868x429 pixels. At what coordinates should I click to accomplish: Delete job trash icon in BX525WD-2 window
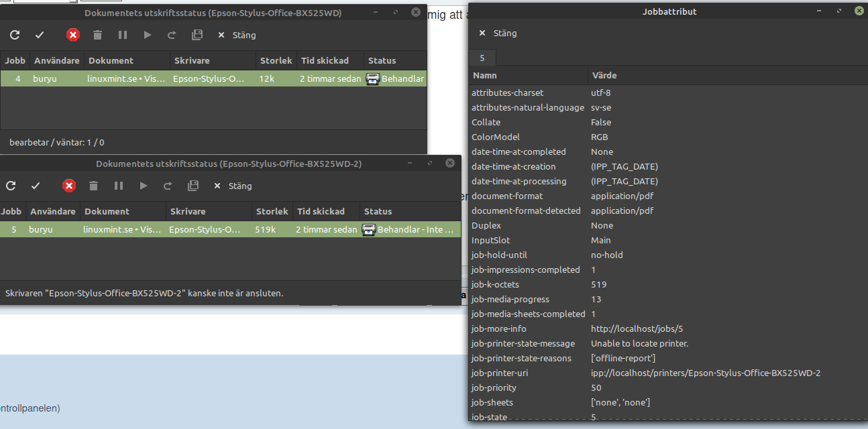click(x=93, y=186)
